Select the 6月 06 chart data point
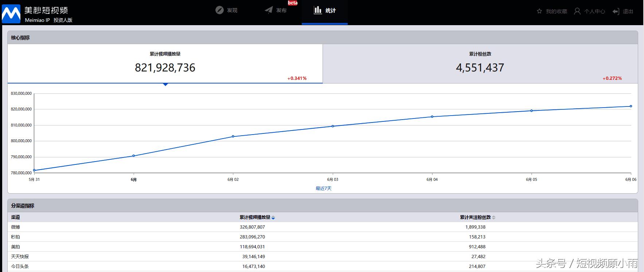Viewport: 644px width, 272px height. [631, 106]
